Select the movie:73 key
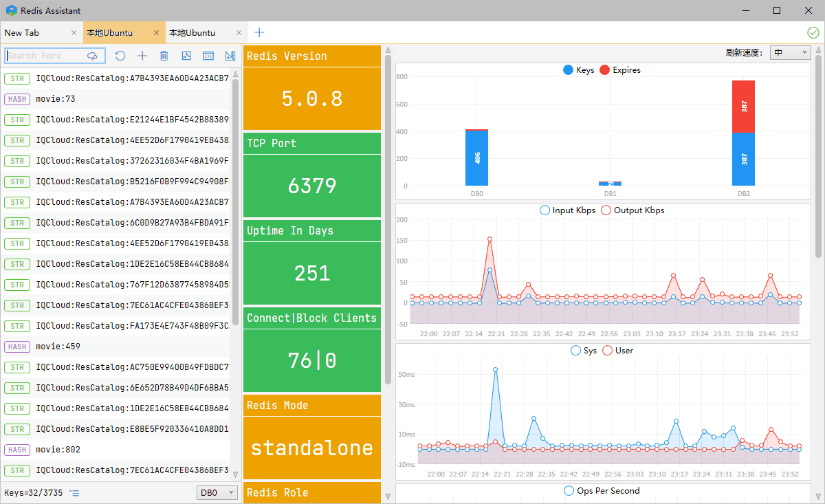825x504 pixels. pos(115,99)
